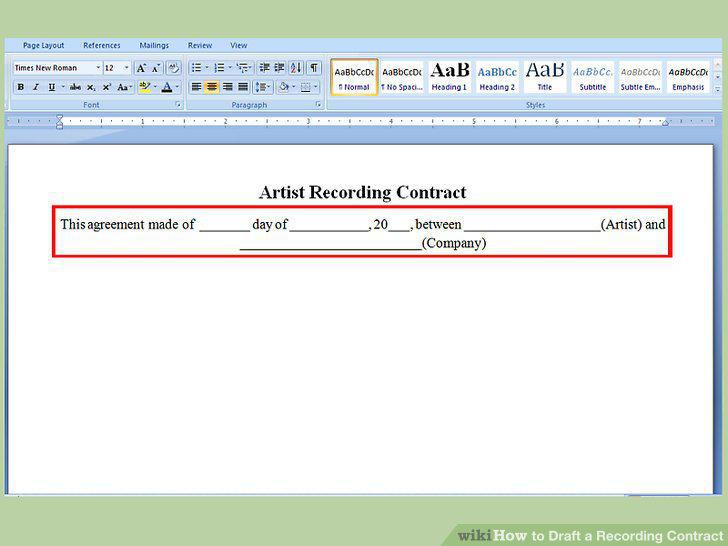Open the Font dialog launcher
The image size is (728, 546).
click(x=178, y=104)
